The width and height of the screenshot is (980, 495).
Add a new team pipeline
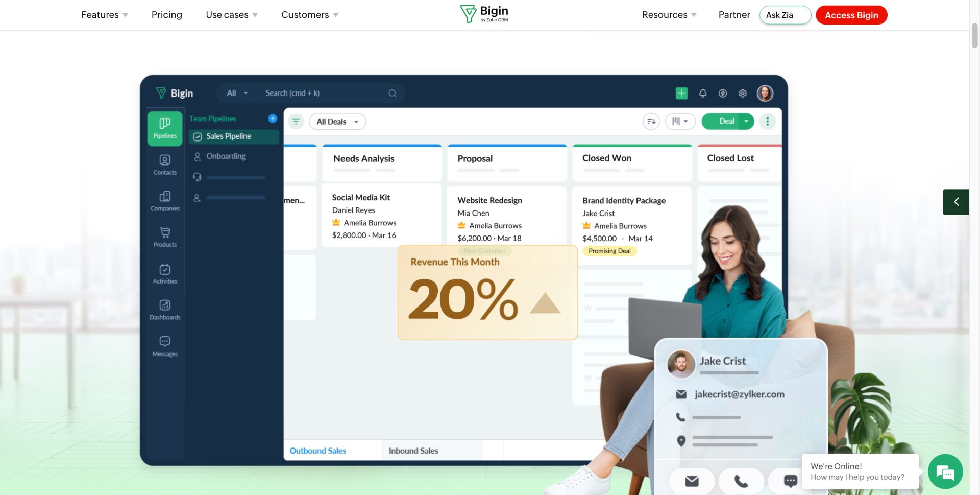(273, 119)
